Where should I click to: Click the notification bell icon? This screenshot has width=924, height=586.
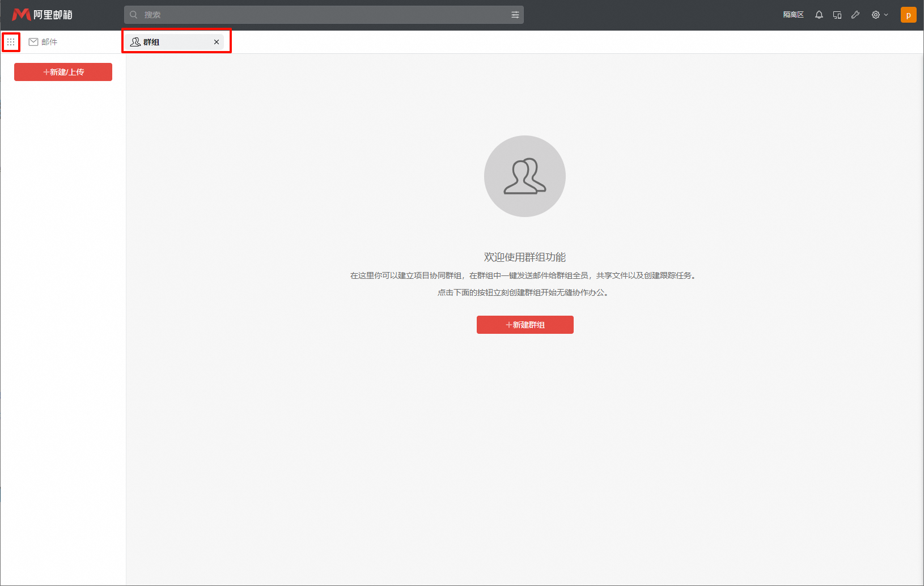tap(819, 15)
